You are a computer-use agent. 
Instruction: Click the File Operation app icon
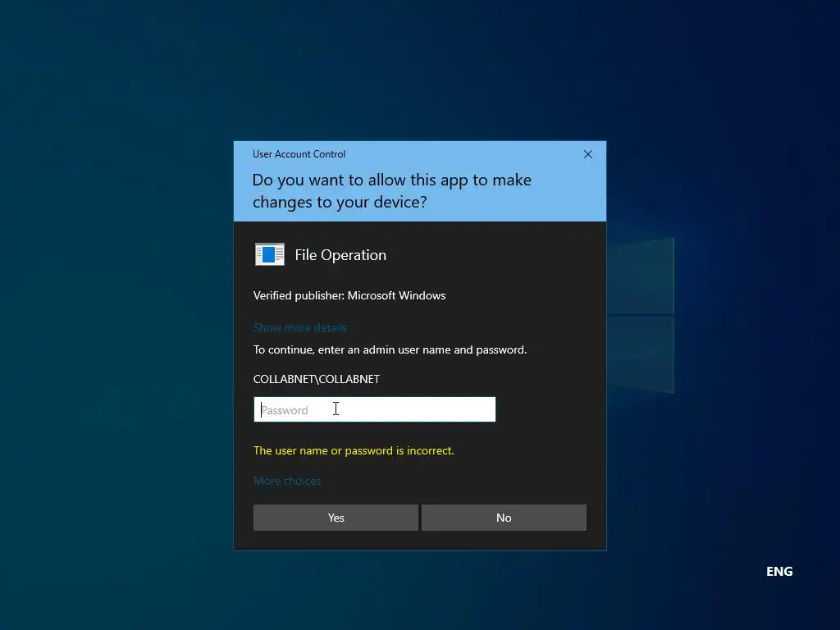[269, 254]
